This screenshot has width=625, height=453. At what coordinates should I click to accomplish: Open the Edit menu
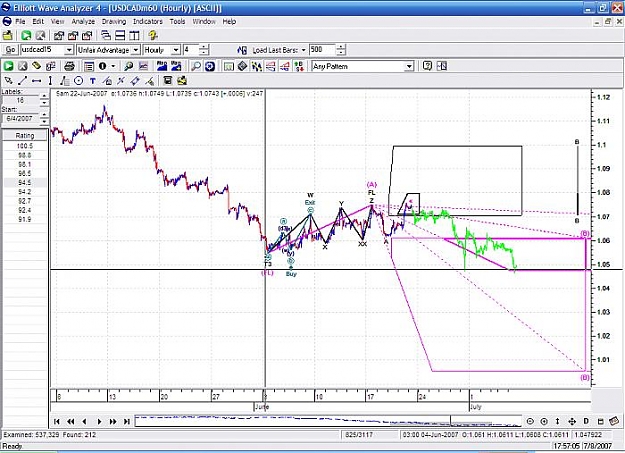point(38,22)
